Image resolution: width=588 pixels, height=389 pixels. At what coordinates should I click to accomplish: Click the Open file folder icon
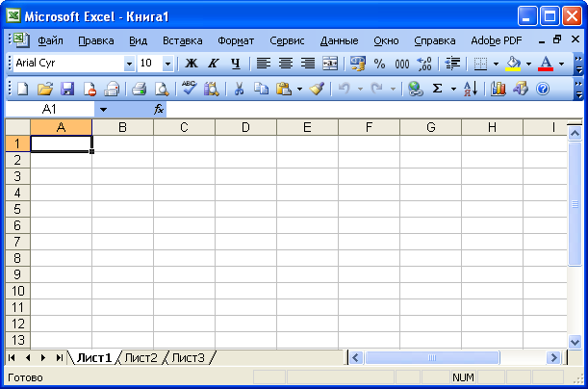coord(45,89)
